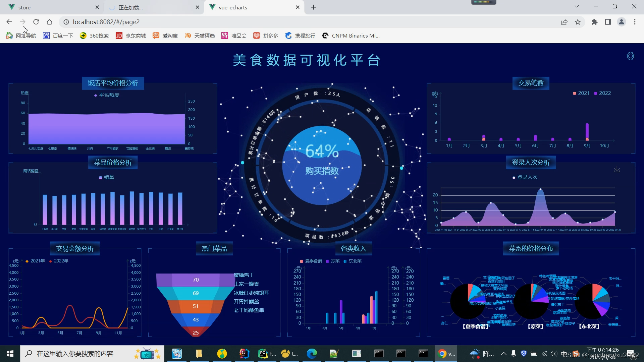Click the share page icon in the address bar

click(x=564, y=22)
